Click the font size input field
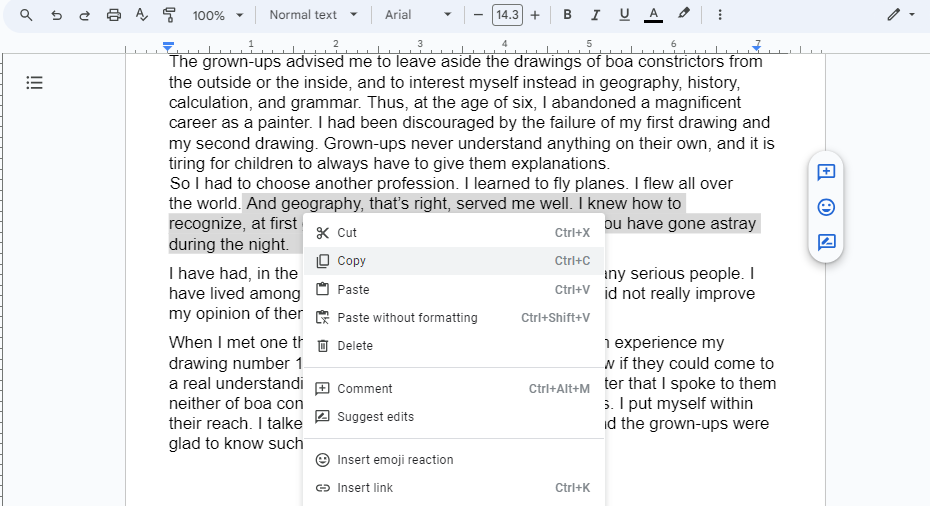 [x=507, y=15]
